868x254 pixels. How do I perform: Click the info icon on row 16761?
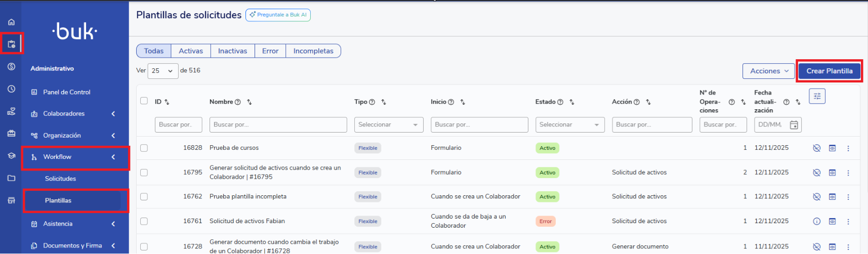tap(816, 221)
